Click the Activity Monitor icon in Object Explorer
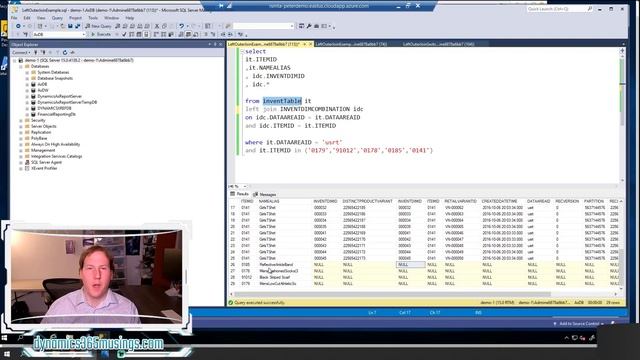The image size is (640, 360). (72, 53)
